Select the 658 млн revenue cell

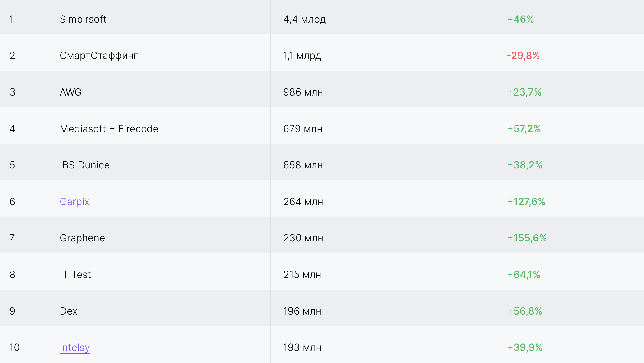click(x=303, y=165)
